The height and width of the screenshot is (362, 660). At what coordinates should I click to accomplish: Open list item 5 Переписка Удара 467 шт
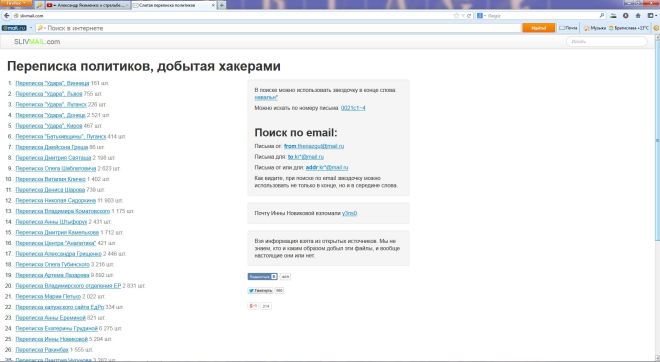click(x=49, y=126)
